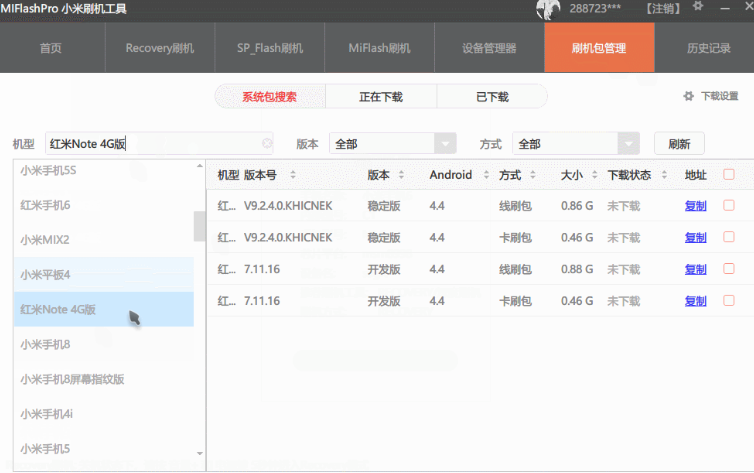Open 下载设置 gear icon

tap(689, 96)
